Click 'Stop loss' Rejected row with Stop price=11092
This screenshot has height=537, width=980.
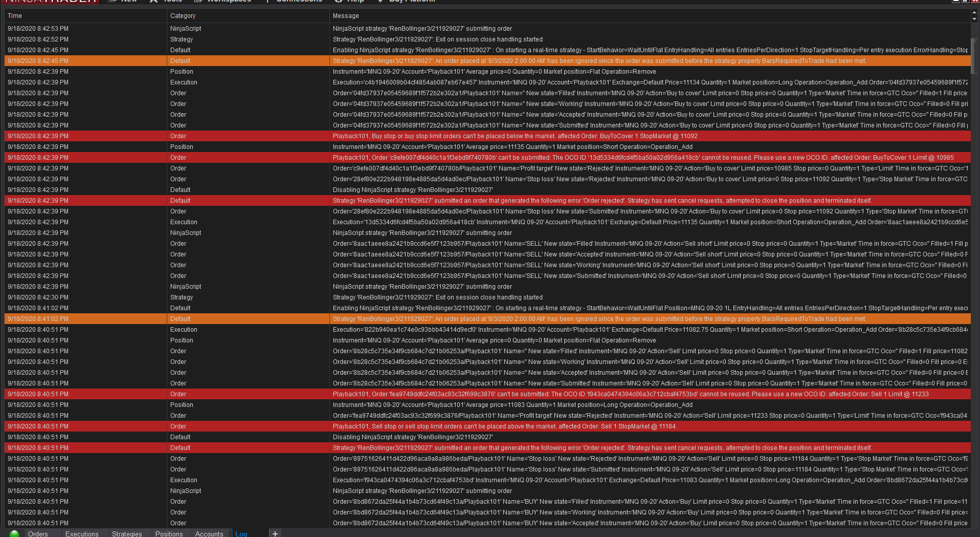click(487, 179)
